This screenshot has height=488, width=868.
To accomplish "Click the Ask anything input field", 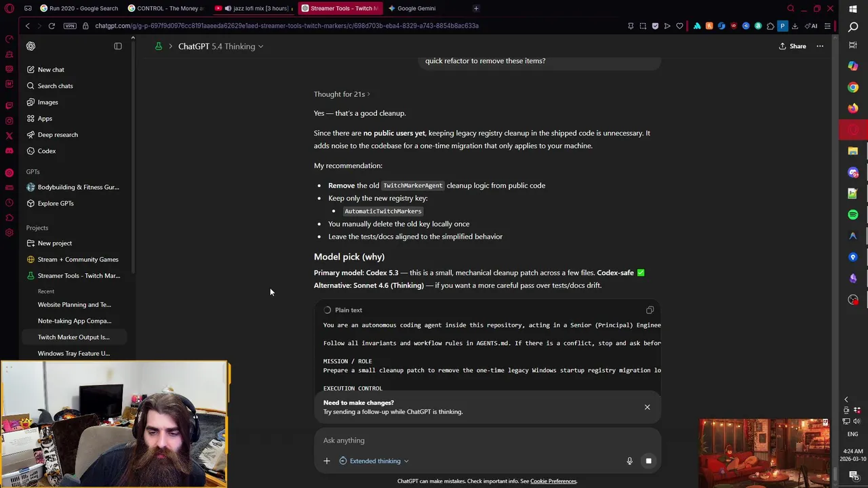I will pyautogui.click(x=487, y=440).
